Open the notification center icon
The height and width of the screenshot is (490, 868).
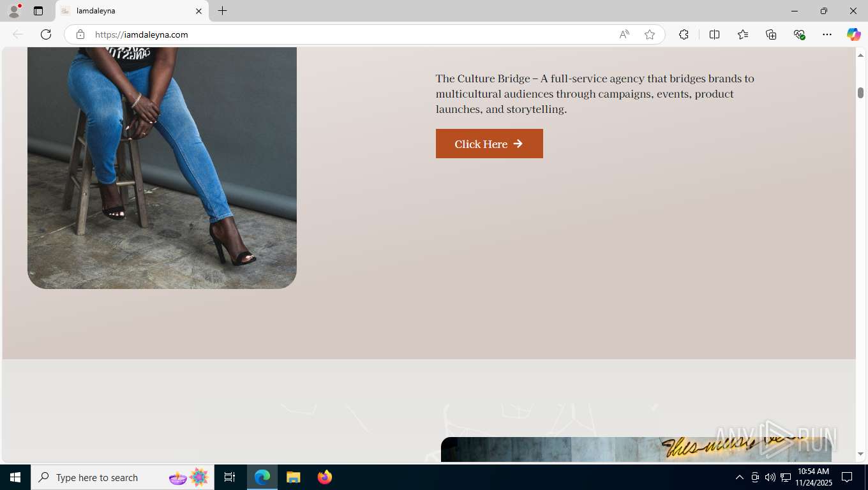(x=847, y=477)
